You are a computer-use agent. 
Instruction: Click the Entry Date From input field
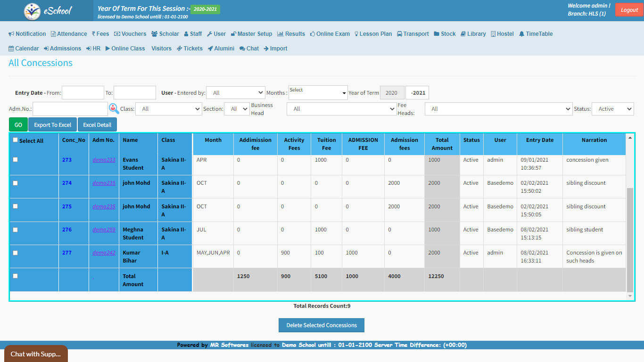tap(83, 93)
